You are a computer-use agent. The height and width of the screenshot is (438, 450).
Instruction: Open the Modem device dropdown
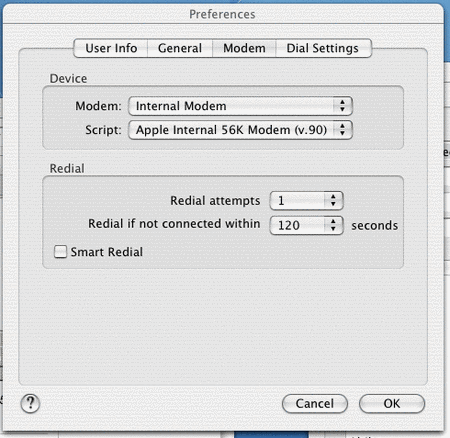(240, 106)
